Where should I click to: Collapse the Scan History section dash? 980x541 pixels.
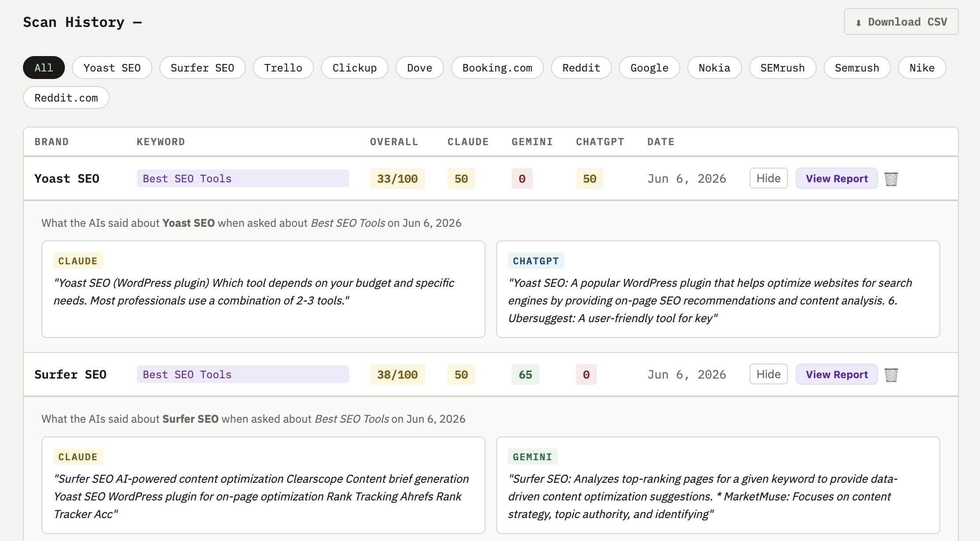point(137,22)
